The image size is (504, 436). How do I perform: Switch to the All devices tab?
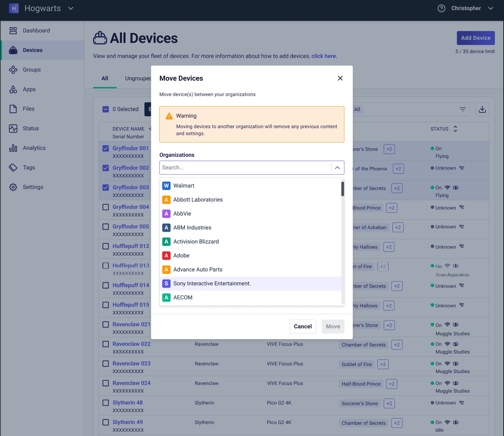pyautogui.click(x=105, y=78)
